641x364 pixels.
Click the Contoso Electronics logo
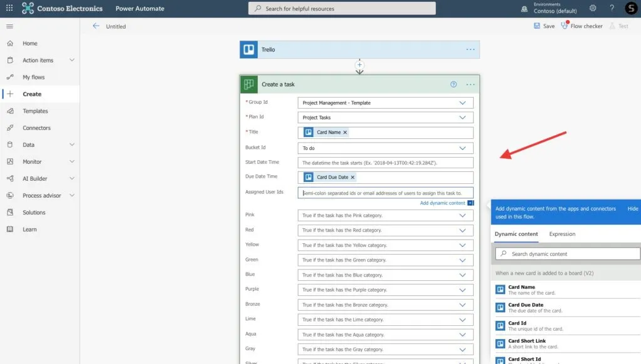[28, 8]
